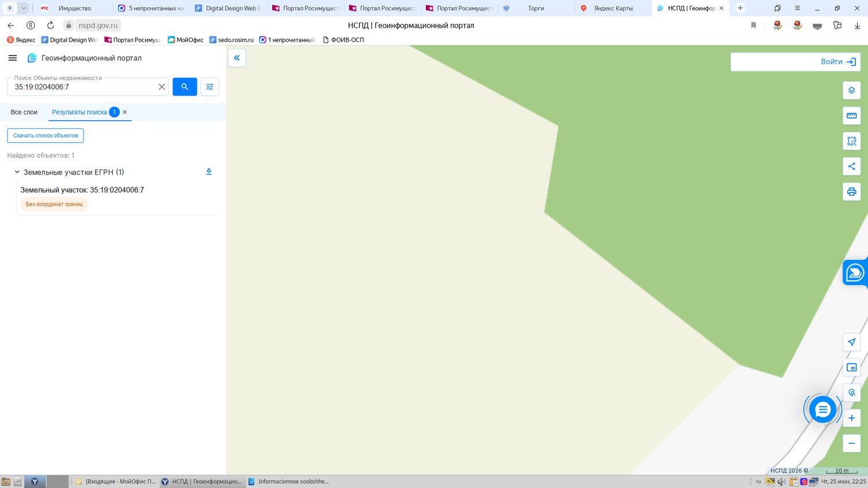The height and width of the screenshot is (488, 868).
Task: Open Входящие - МойОфис in the taskbar
Action: pyautogui.click(x=116, y=482)
